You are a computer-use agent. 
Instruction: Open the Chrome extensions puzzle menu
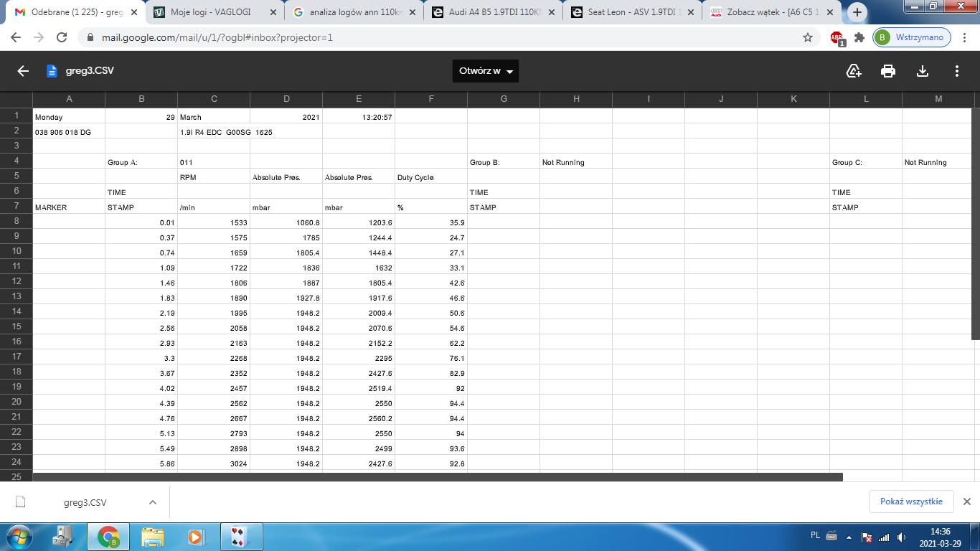[x=859, y=37]
